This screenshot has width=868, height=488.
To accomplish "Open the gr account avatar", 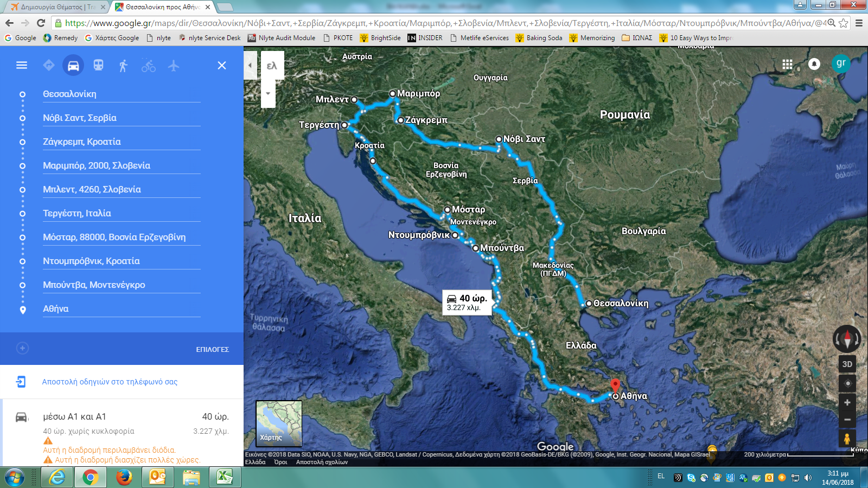I will coord(841,63).
